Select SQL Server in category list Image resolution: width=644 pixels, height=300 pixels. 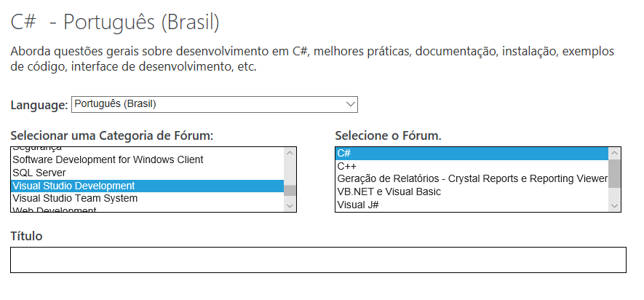click(39, 173)
